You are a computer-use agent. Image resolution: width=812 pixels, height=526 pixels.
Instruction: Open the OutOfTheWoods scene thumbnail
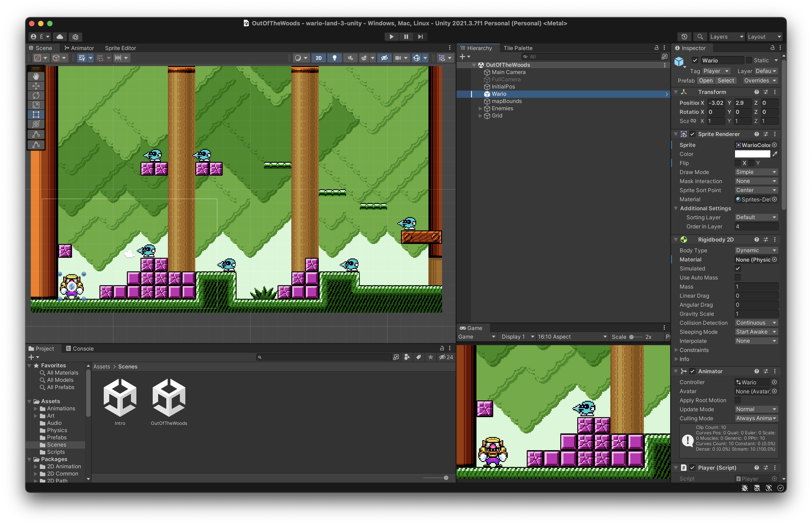tap(169, 397)
